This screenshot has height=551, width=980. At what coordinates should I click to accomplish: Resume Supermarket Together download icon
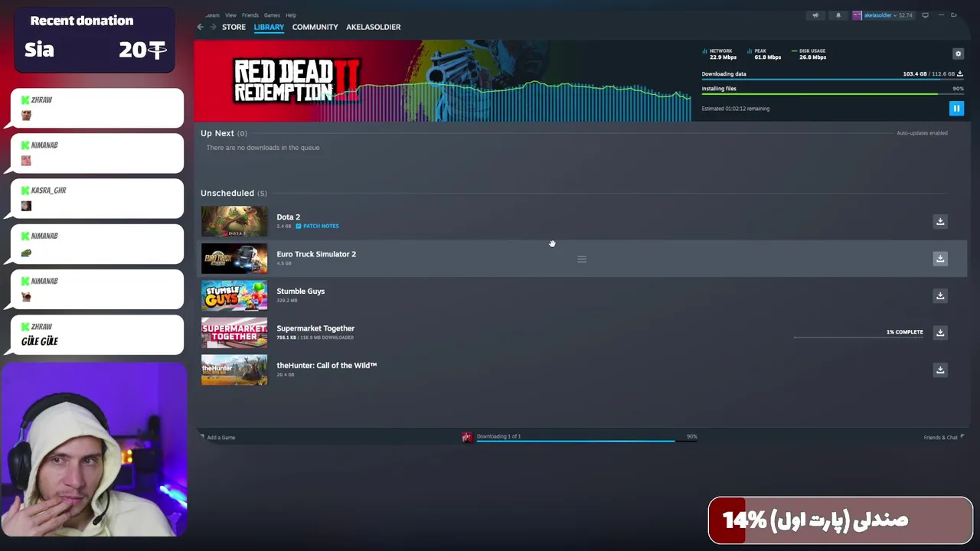pyautogui.click(x=940, y=333)
